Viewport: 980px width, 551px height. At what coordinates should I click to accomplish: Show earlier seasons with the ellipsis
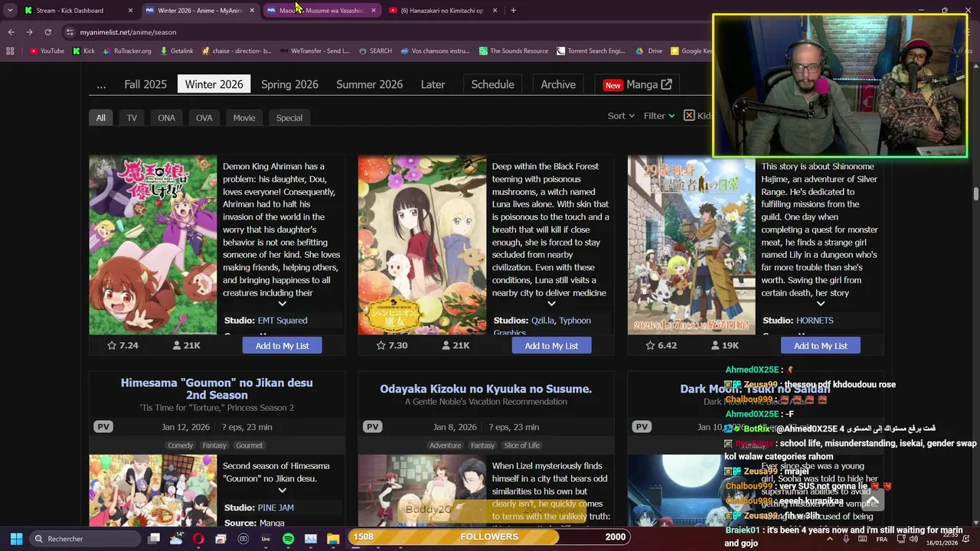click(101, 84)
